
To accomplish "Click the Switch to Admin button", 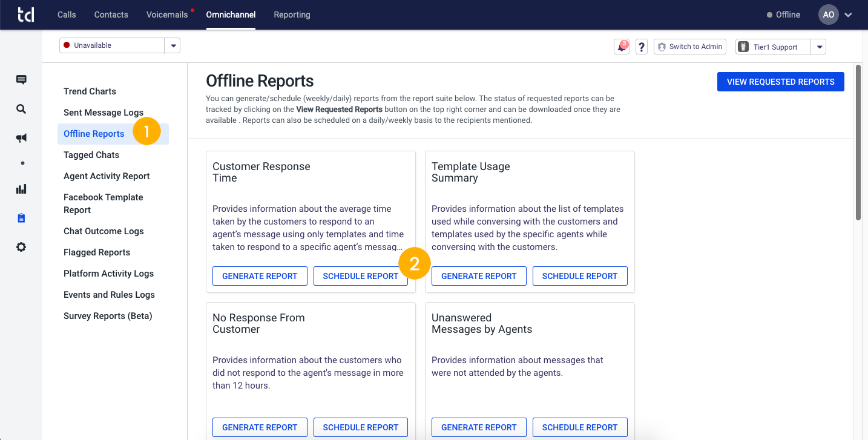I will pos(690,47).
